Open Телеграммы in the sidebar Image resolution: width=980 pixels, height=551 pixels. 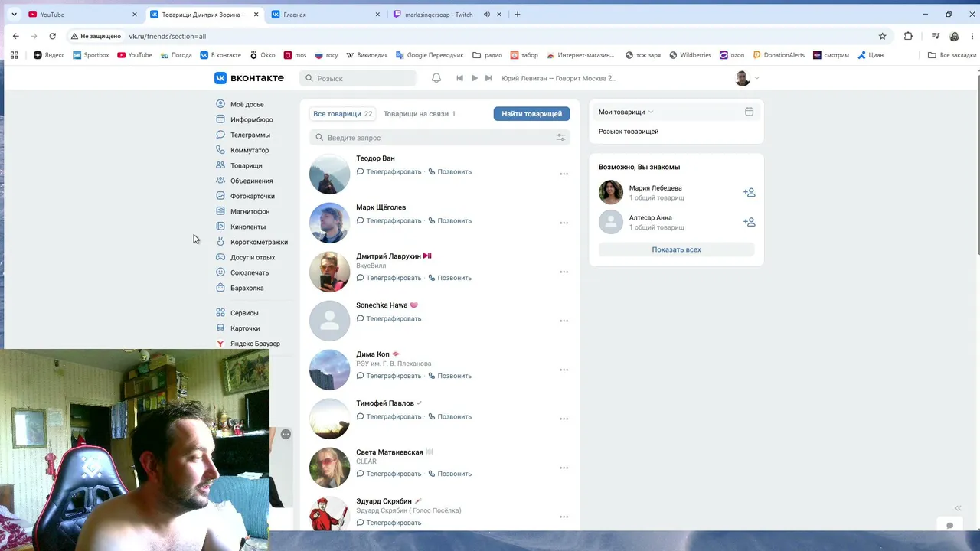coord(243,135)
